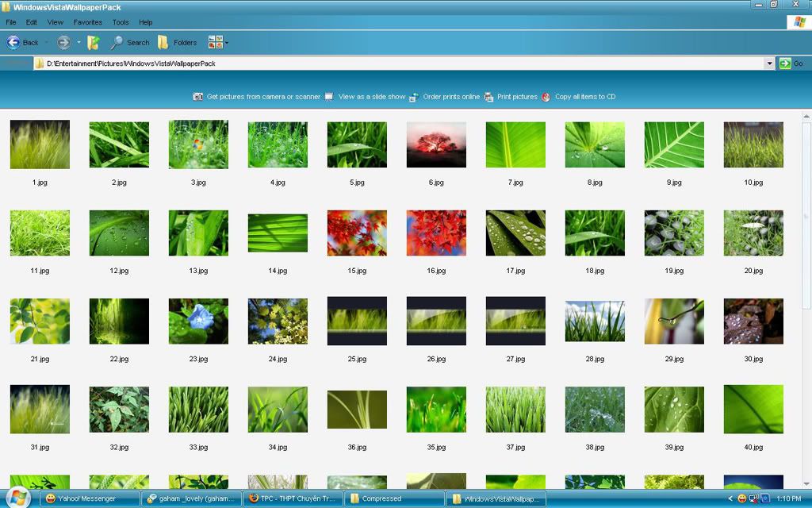Go up one folder level
The image size is (812, 508).
tap(94, 43)
